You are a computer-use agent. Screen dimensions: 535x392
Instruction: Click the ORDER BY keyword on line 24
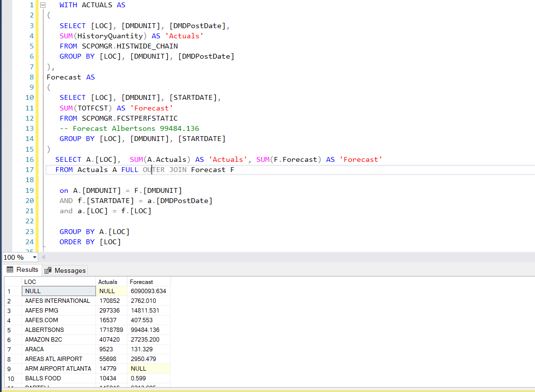77,242
